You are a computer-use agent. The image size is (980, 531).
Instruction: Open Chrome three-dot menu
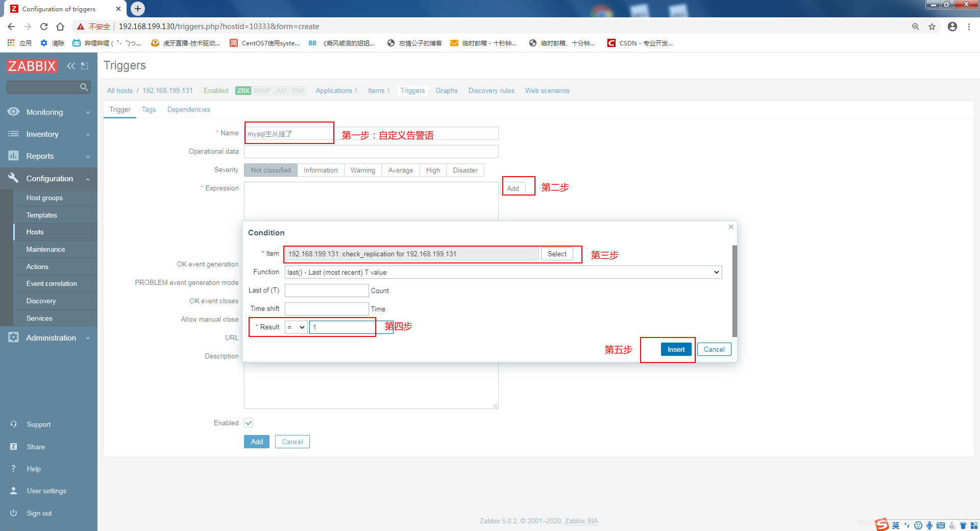click(x=969, y=27)
